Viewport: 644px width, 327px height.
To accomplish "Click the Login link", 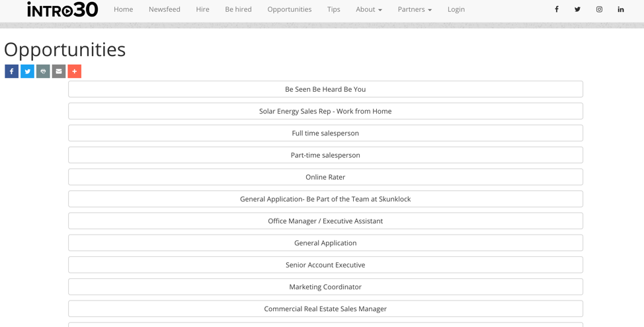I will tap(456, 9).
